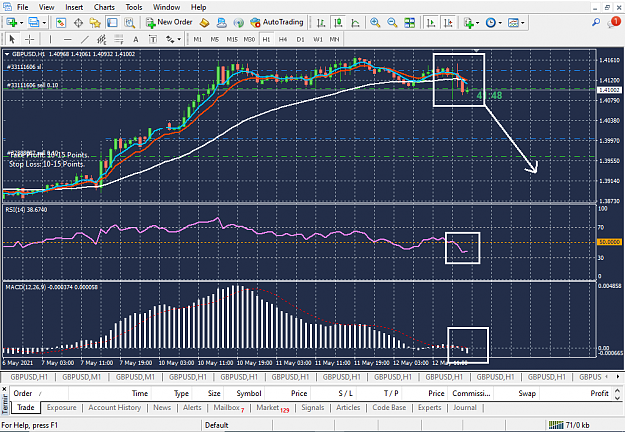
Task: Switch timeframe to D1
Action: [301, 39]
